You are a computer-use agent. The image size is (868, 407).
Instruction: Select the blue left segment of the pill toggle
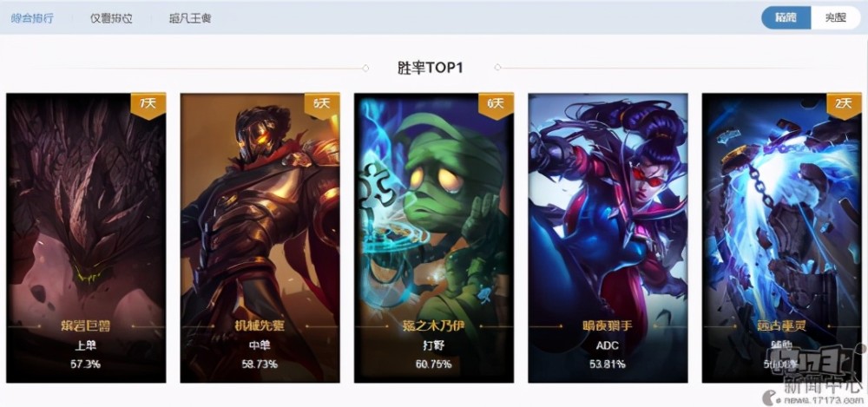[x=786, y=17]
